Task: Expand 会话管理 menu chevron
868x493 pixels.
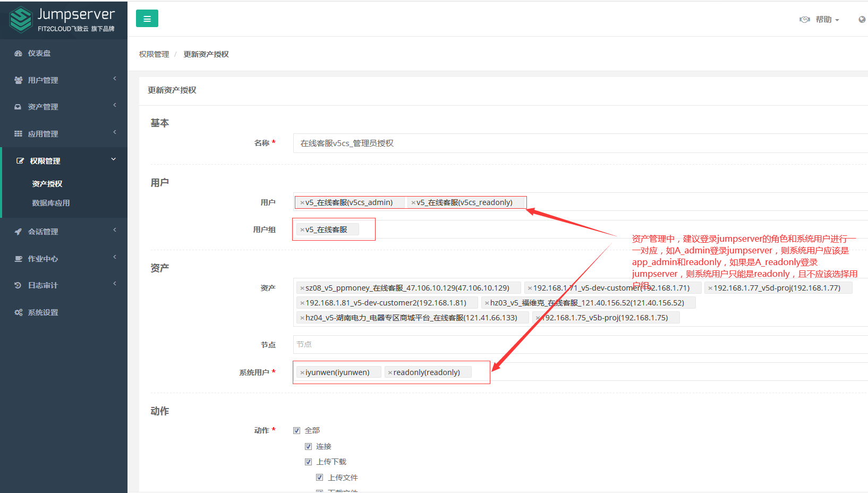Action: click(114, 230)
